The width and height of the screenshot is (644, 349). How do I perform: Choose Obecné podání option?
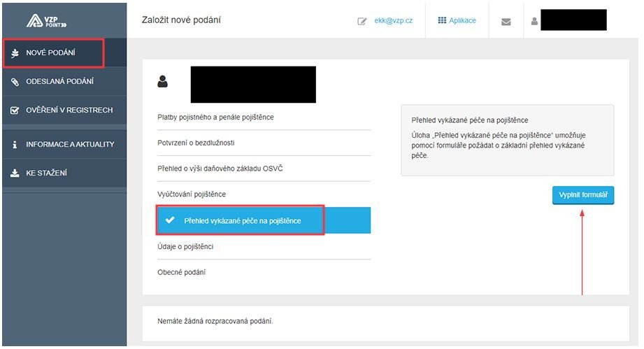point(182,272)
